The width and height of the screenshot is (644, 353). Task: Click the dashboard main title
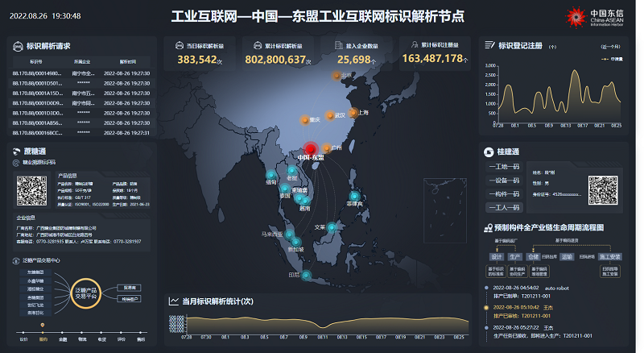pyautogui.click(x=317, y=16)
